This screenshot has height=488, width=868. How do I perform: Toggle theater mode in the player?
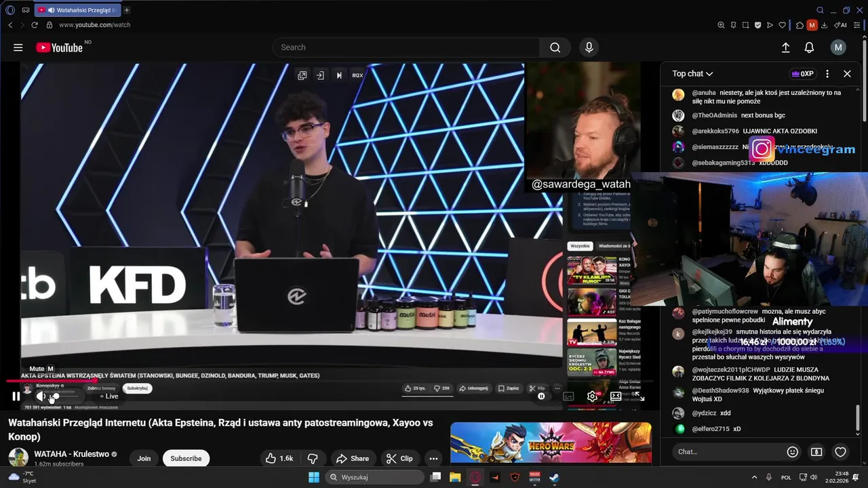(616, 396)
